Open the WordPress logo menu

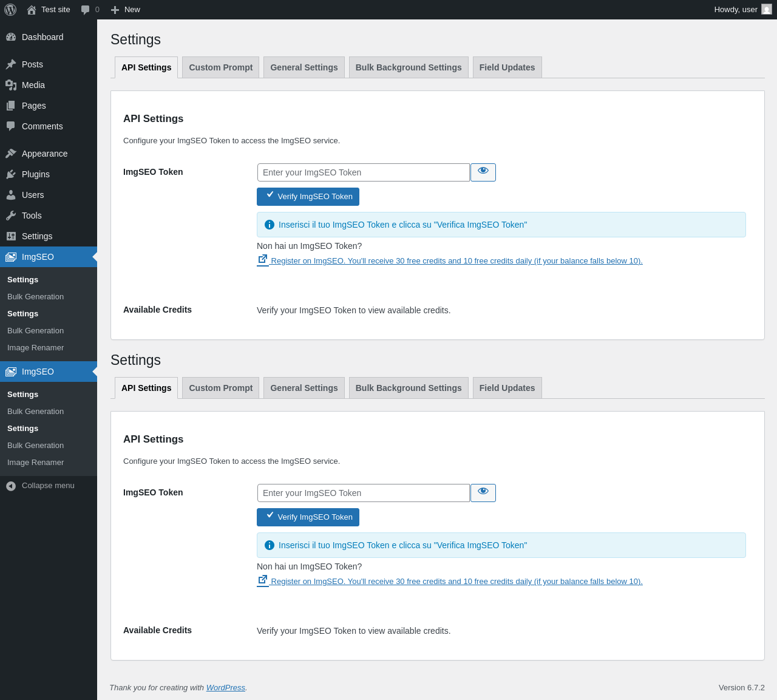(10, 10)
